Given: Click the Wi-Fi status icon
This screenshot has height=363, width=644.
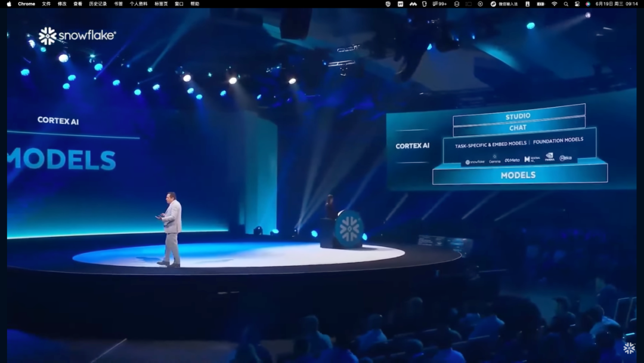Looking at the screenshot, I should pos(554,4).
